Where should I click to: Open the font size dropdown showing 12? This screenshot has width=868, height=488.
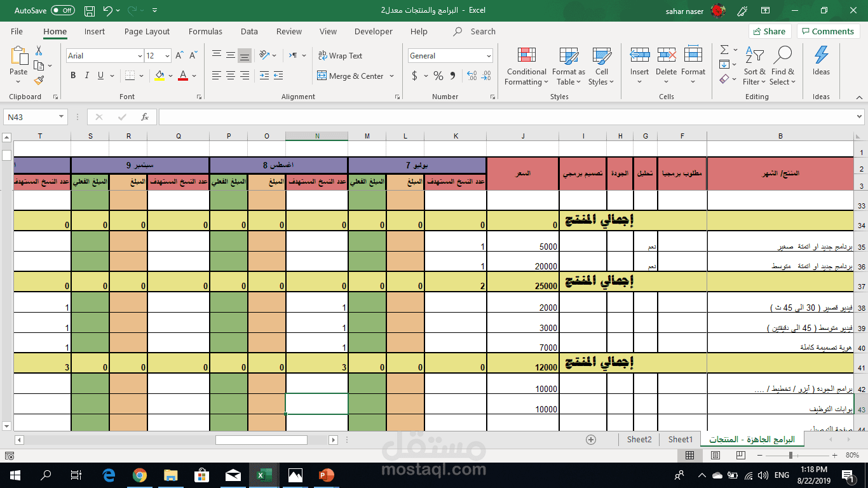(x=167, y=56)
